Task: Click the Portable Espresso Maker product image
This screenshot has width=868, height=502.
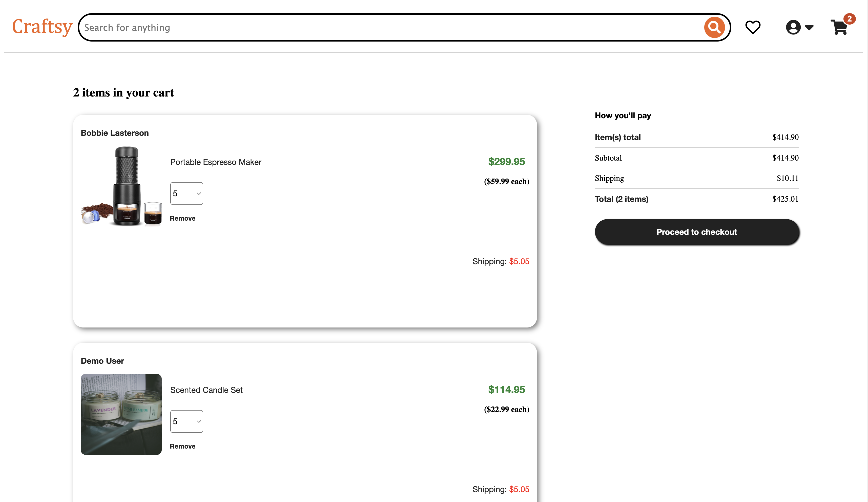Action: [121, 186]
